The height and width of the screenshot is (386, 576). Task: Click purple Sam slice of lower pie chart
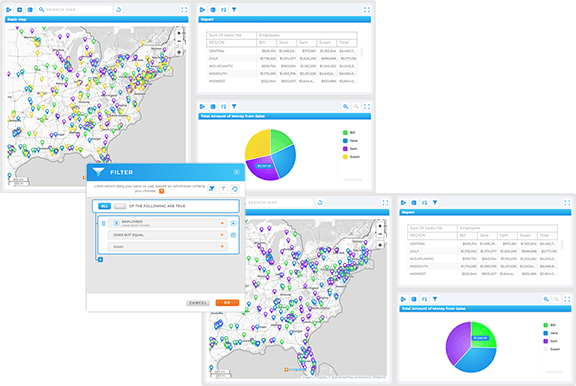[x=458, y=343]
